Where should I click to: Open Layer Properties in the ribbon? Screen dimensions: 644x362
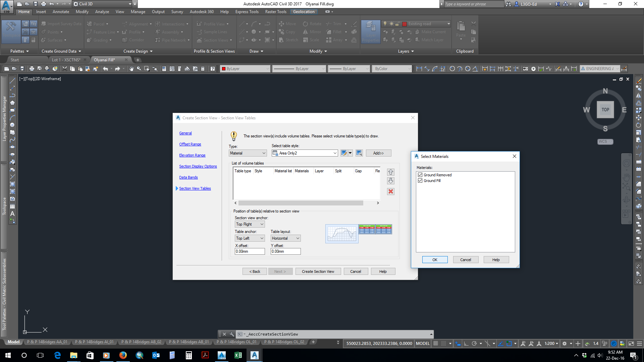pos(371,32)
